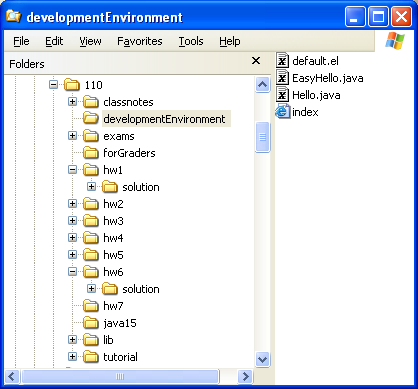The image size is (418, 389).
Task: Click the forGraders folder icon
Action: click(91, 153)
